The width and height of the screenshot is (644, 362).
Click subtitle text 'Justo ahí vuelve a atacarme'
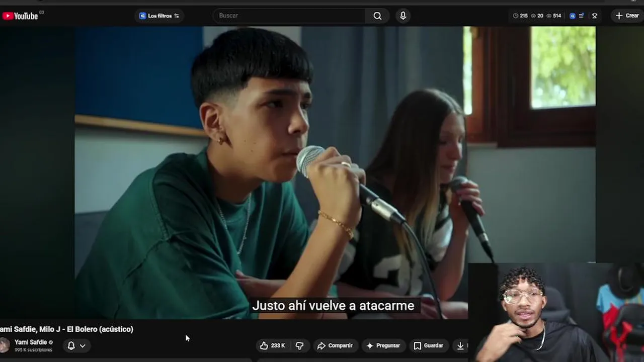(x=333, y=306)
